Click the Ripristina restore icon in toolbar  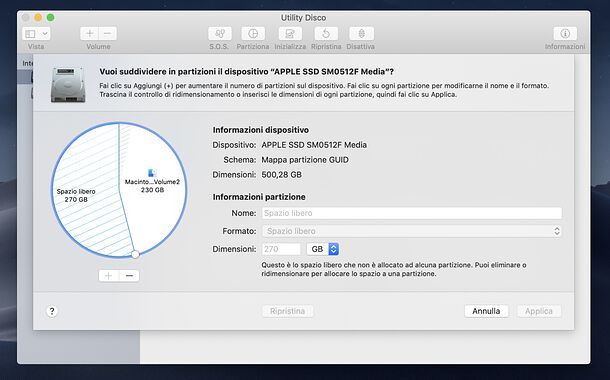pyautogui.click(x=326, y=33)
